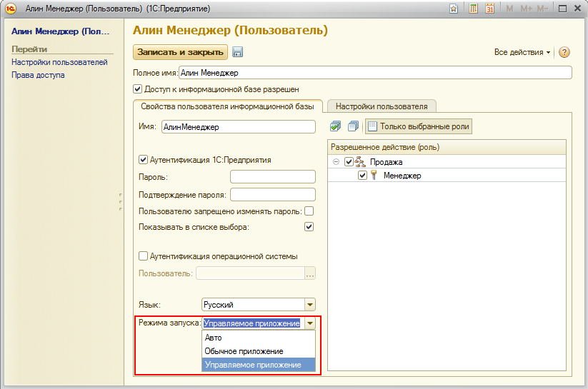Collapse the Продажа tree node
This screenshot has height=389, width=588.
pyautogui.click(x=336, y=162)
